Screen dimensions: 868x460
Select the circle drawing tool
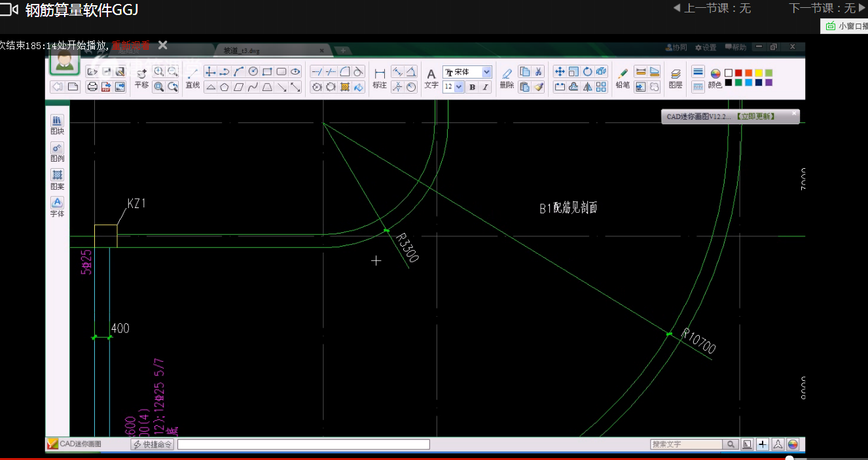pos(253,71)
